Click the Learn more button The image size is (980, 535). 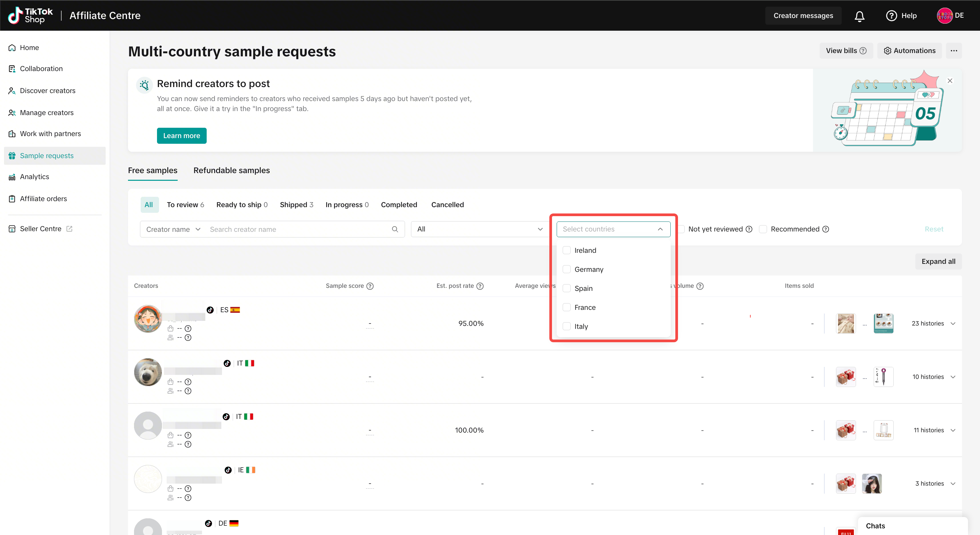(x=181, y=136)
